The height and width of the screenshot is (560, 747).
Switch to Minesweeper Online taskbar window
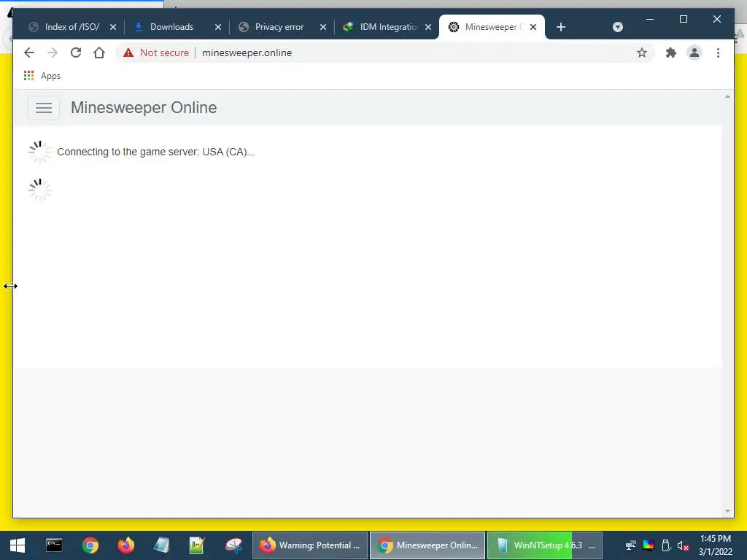pos(427,545)
